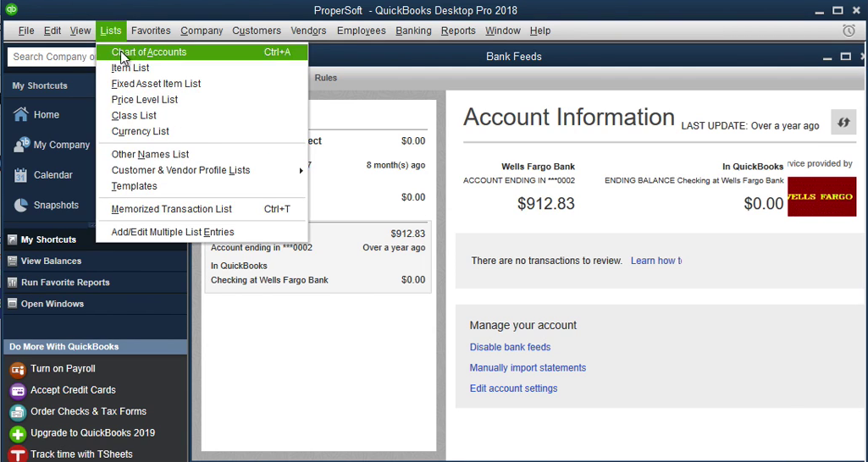Select the Run Favorite Reports button
This screenshot has height=462, width=868.
(x=95, y=282)
